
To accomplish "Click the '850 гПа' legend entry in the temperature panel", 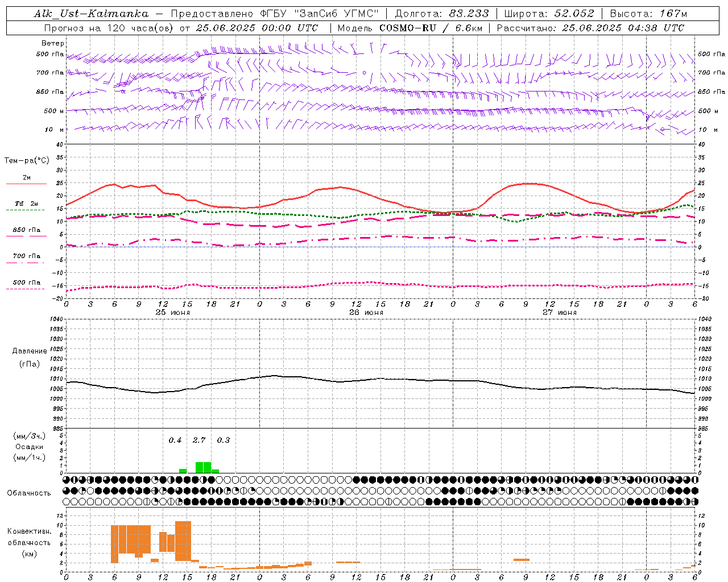I will point(27,230).
